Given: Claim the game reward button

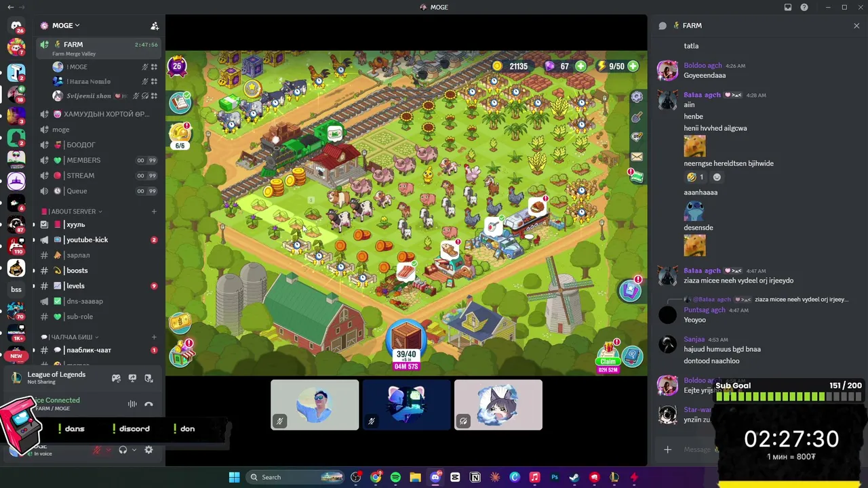Looking at the screenshot, I should point(608,361).
